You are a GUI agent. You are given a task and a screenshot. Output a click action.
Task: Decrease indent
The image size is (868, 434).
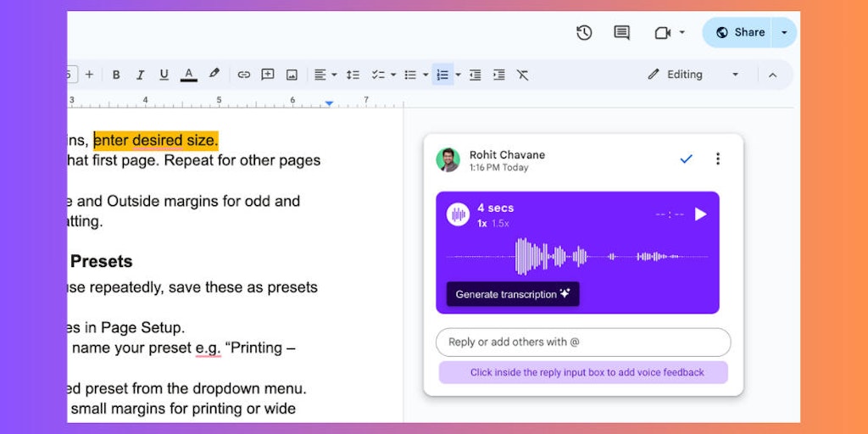(475, 75)
